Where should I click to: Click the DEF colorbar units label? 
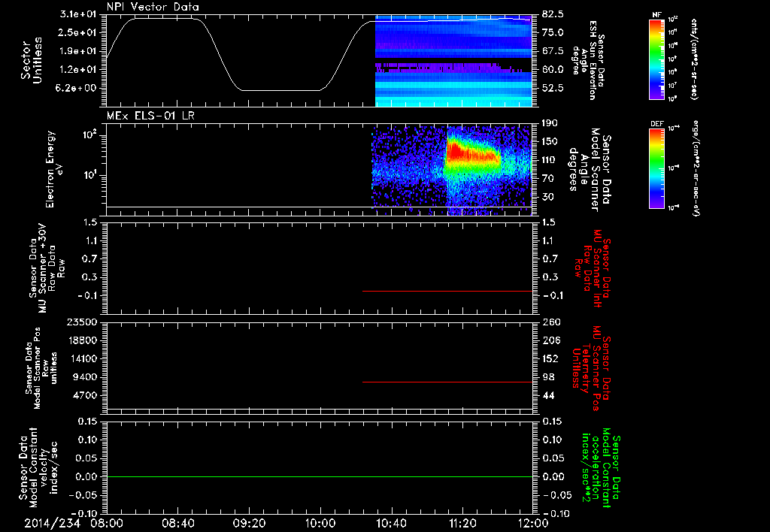coord(694,168)
